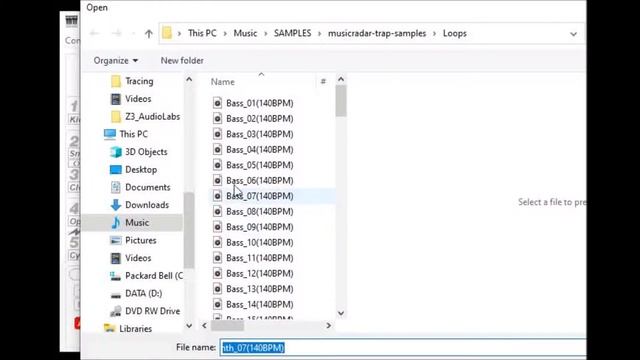
Task: Click the Bass_05(140BPM) audio file icon
Action: pyautogui.click(x=218, y=165)
